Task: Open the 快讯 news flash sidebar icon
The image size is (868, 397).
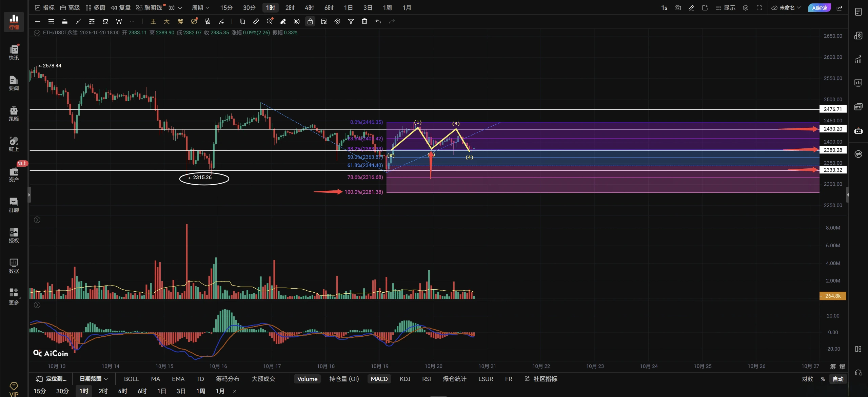Action: [x=14, y=53]
